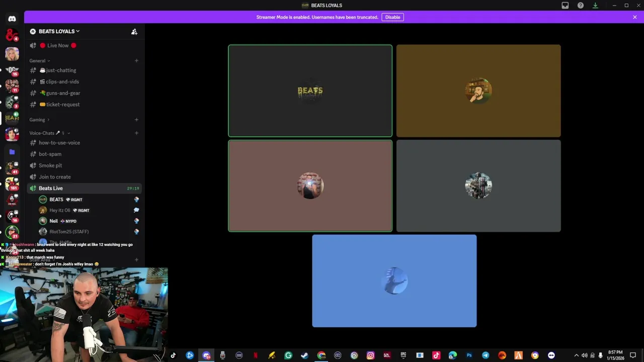644x362 pixels.
Task: Focus the BEATS logo video tile
Action: (x=310, y=91)
